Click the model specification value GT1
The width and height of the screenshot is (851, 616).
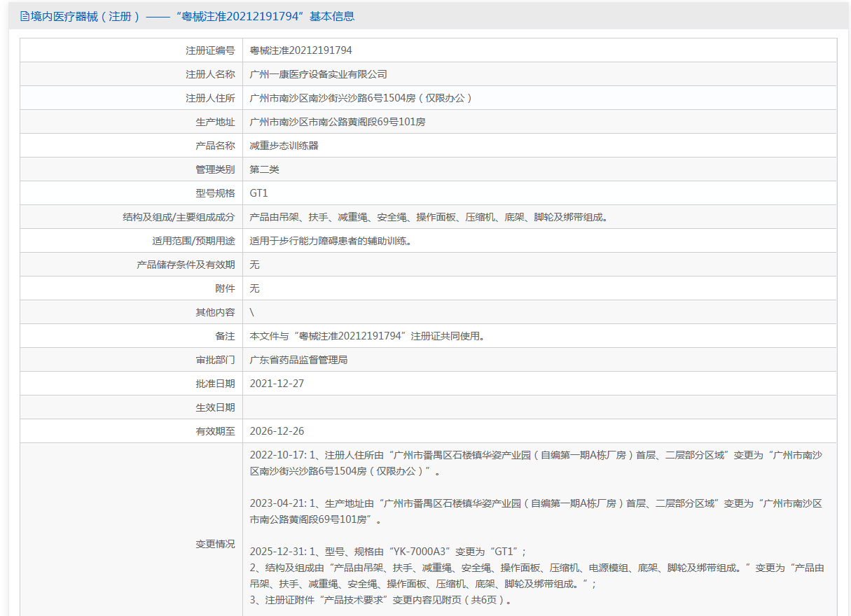258,193
